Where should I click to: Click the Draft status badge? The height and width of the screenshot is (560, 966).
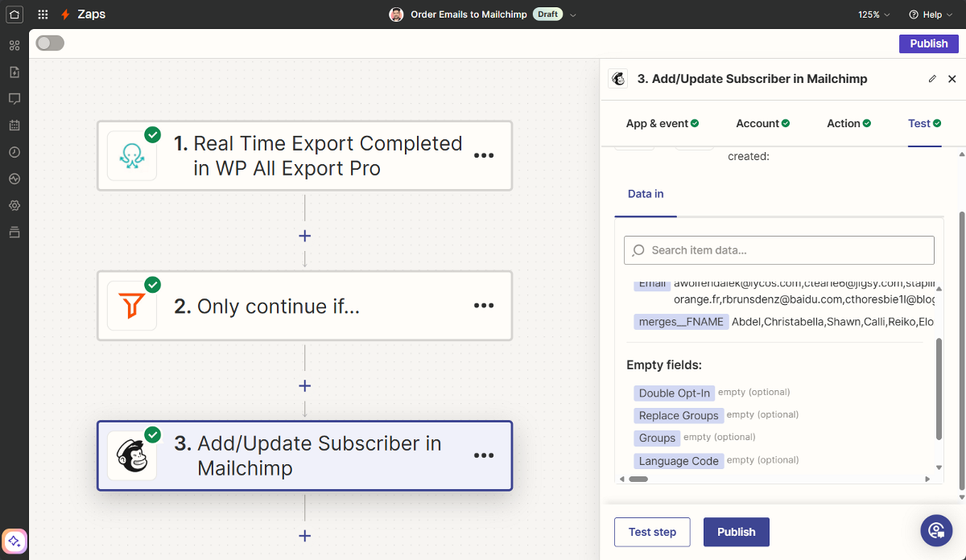click(548, 14)
